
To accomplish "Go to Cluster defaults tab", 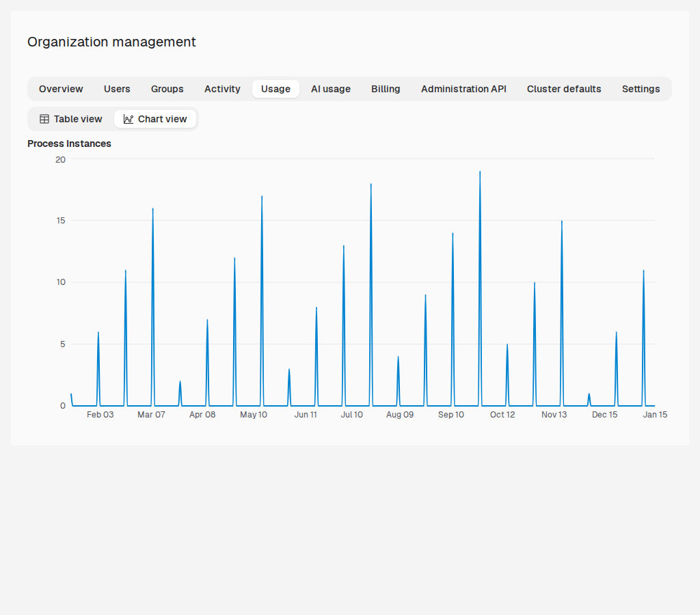I will click(564, 89).
